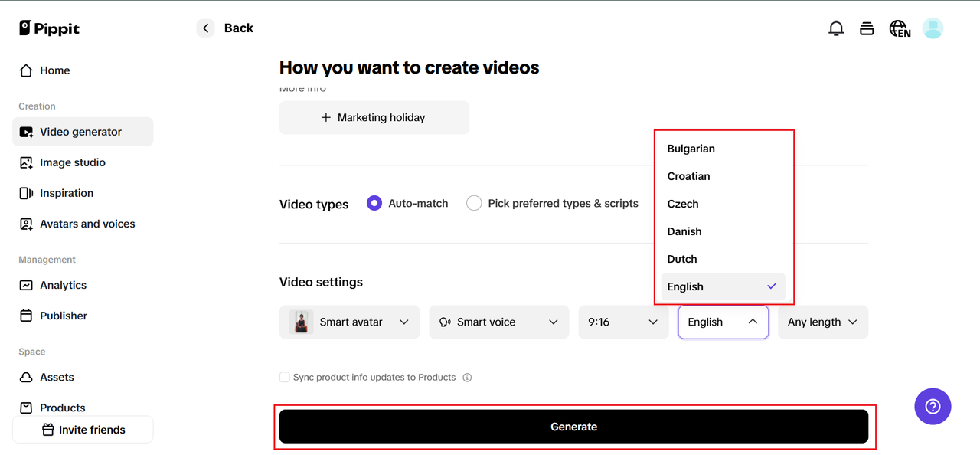Open the credits stack icon

click(x=867, y=28)
